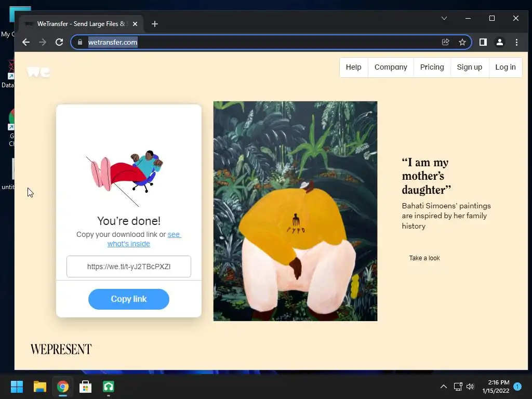
Task: Click Take a look link
Action: pyautogui.click(x=424, y=258)
